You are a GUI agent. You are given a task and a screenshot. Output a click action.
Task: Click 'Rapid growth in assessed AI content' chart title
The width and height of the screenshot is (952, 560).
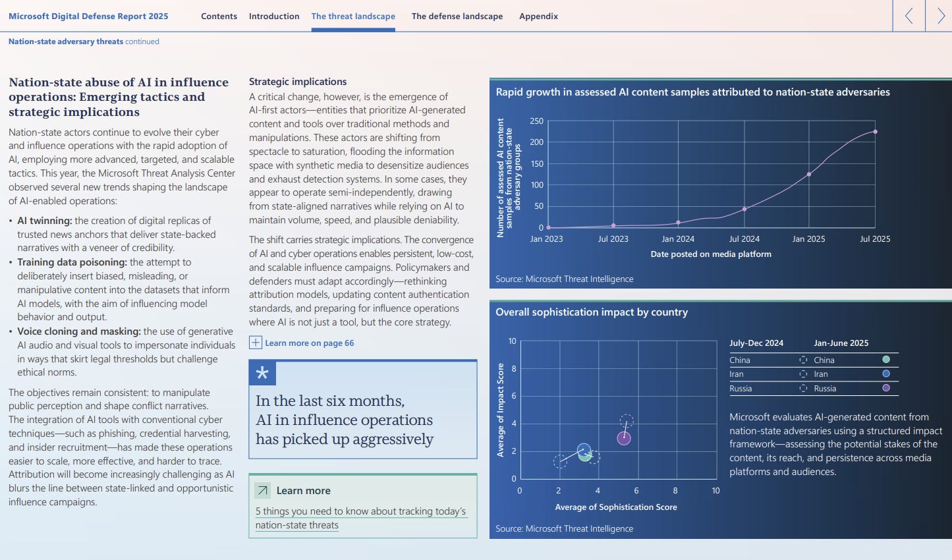tap(692, 92)
